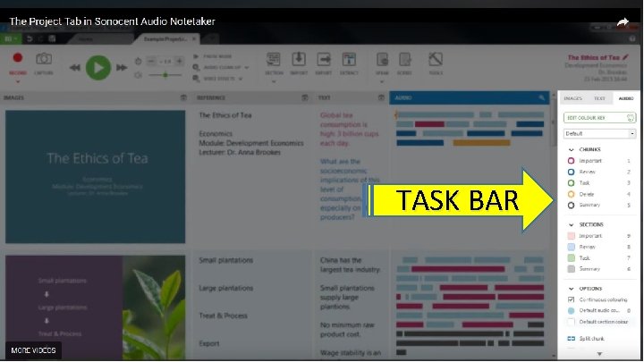Switch to the Text tab in the side panel
Screen dimensions: 644x362
coord(599,98)
